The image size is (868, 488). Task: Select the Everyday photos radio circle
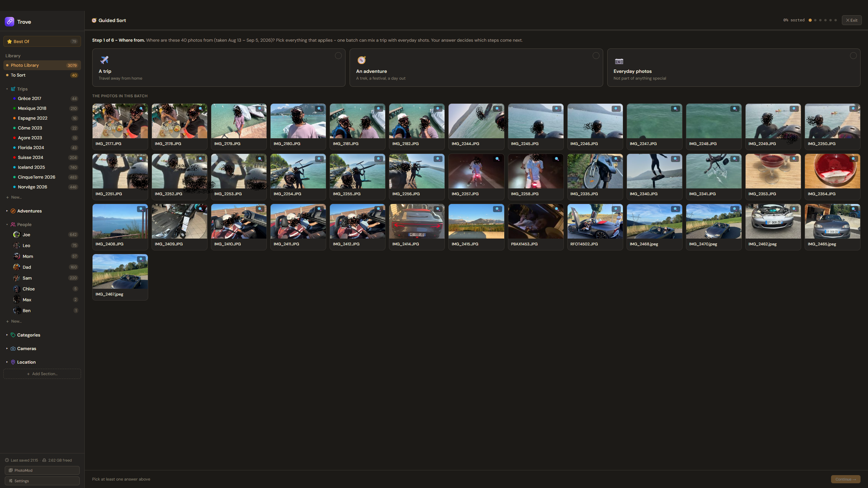point(853,56)
